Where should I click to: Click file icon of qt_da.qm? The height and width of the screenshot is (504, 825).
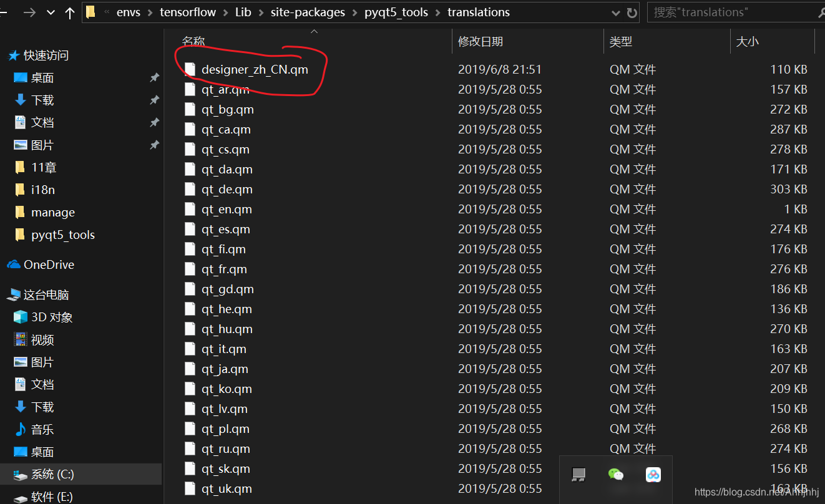tap(190, 169)
